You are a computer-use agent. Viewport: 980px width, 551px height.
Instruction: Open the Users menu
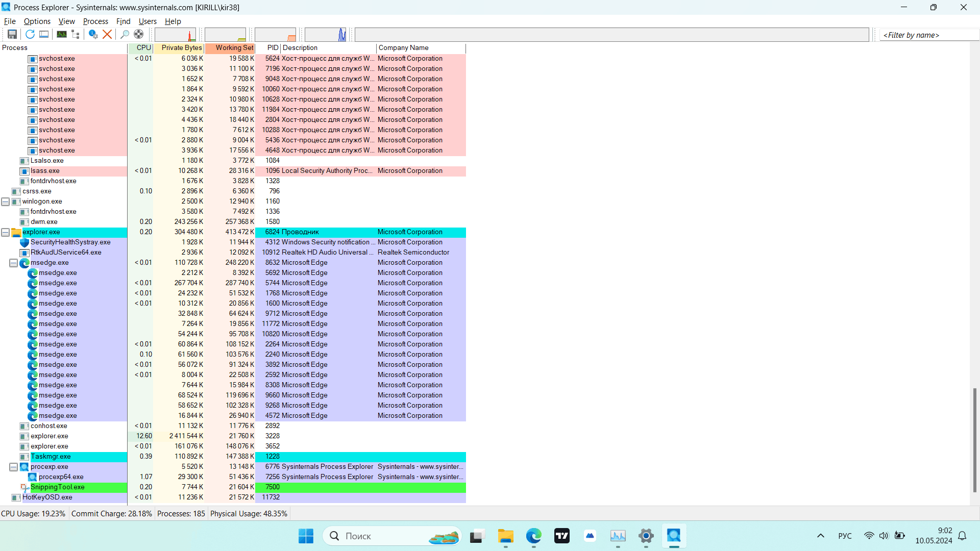coord(148,21)
